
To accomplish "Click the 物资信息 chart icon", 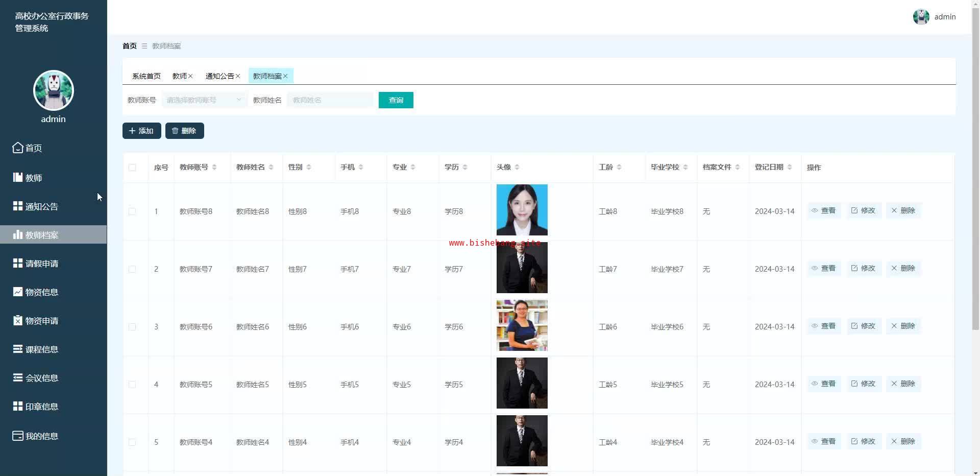I will coord(18,292).
